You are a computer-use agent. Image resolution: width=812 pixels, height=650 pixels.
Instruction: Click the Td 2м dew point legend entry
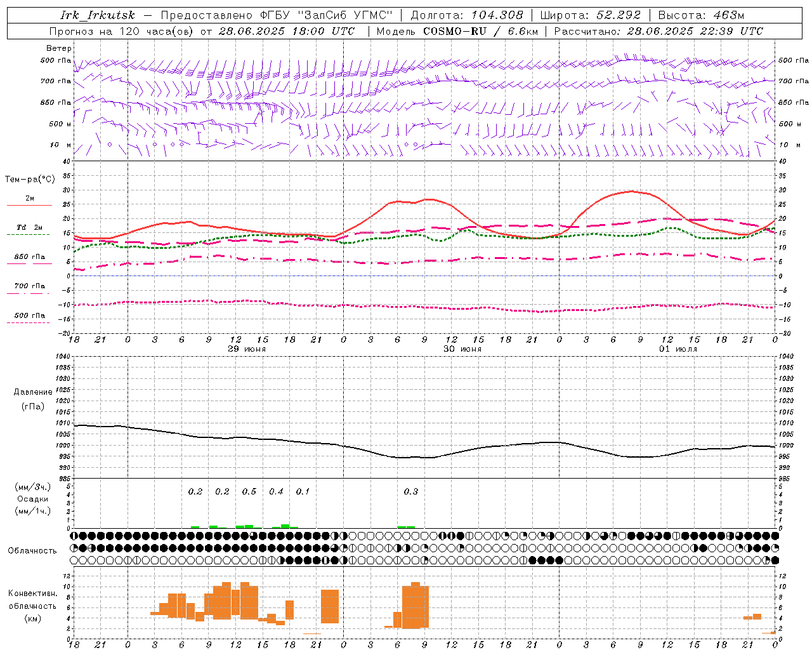pos(30,227)
